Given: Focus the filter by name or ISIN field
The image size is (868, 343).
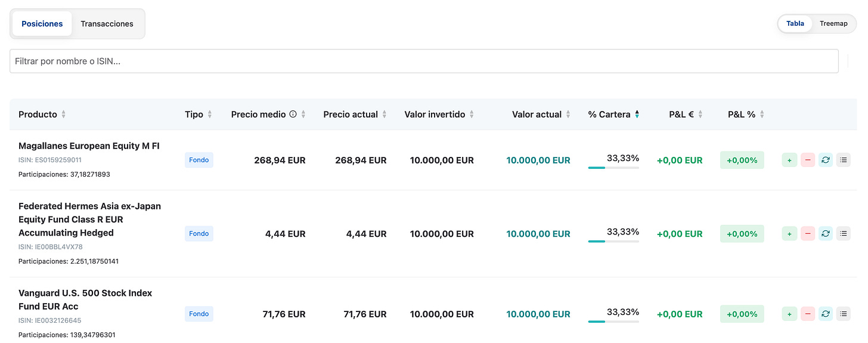Looking at the screenshot, I should click(423, 61).
